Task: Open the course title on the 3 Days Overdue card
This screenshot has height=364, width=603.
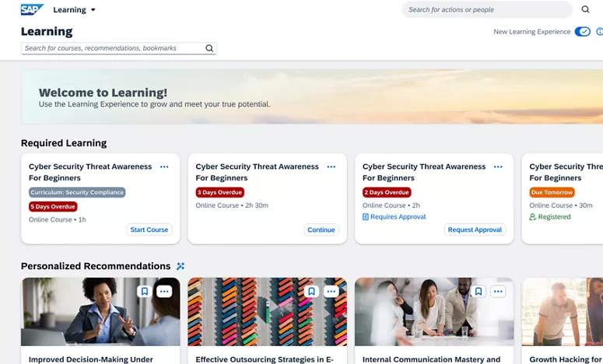Action: pyautogui.click(x=258, y=172)
